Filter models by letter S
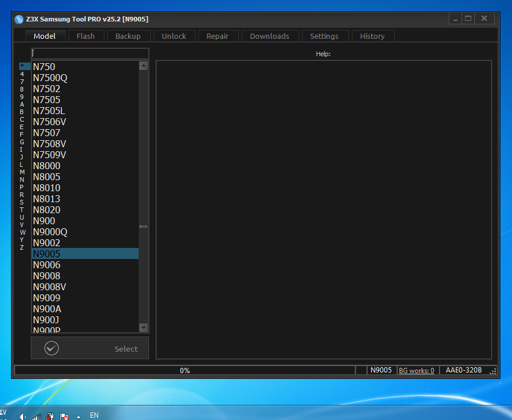 [x=22, y=202]
